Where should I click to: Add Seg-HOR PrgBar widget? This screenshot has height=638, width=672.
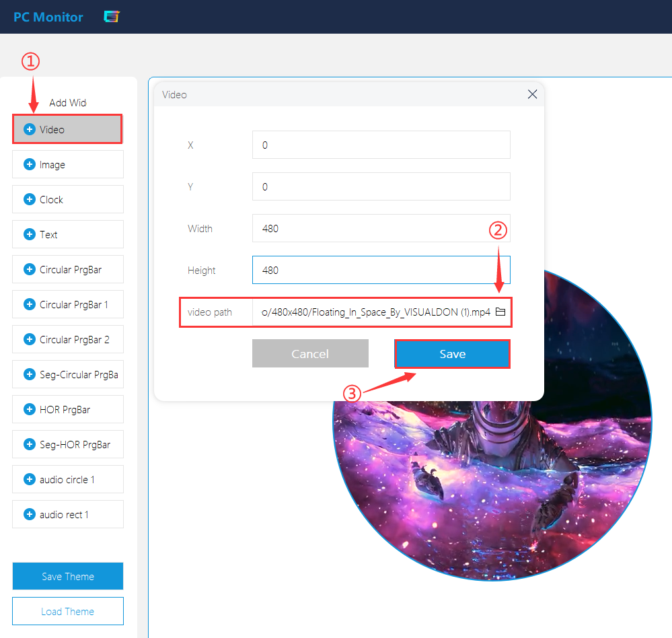coord(68,444)
